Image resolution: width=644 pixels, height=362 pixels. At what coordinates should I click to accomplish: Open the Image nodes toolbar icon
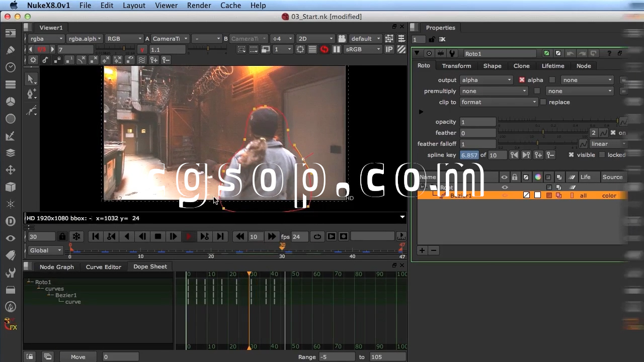[11, 33]
